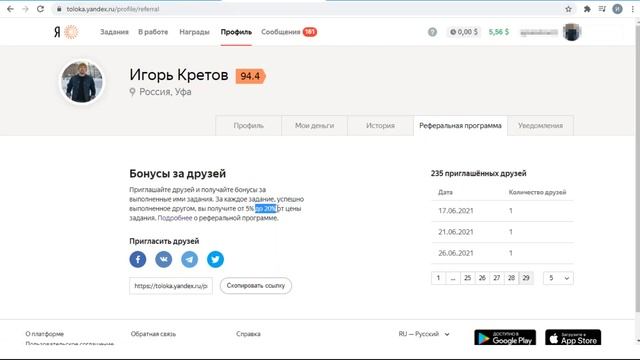Open the Google Play store badge
This screenshot has width=640, height=360.
(x=505, y=337)
